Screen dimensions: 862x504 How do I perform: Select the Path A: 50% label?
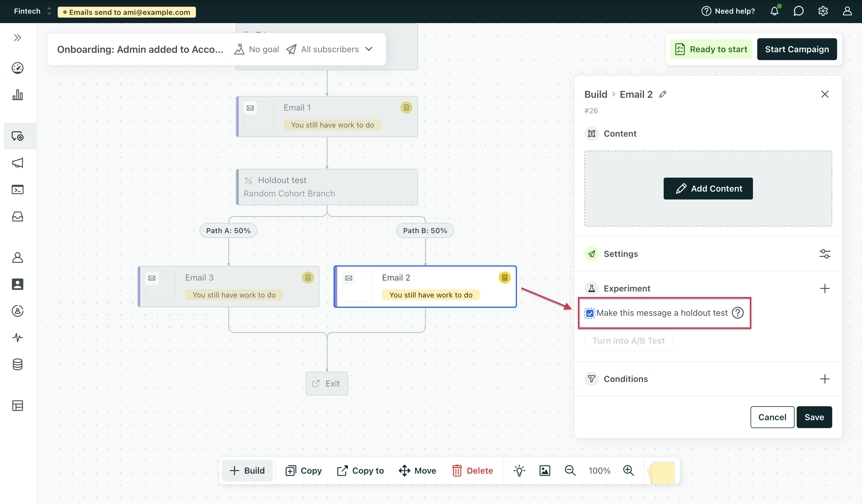click(228, 230)
